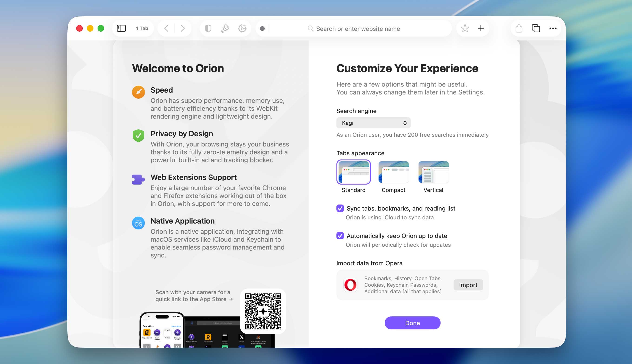Click the back navigation arrow
Screen dimensions: 632x364
tap(166, 28)
